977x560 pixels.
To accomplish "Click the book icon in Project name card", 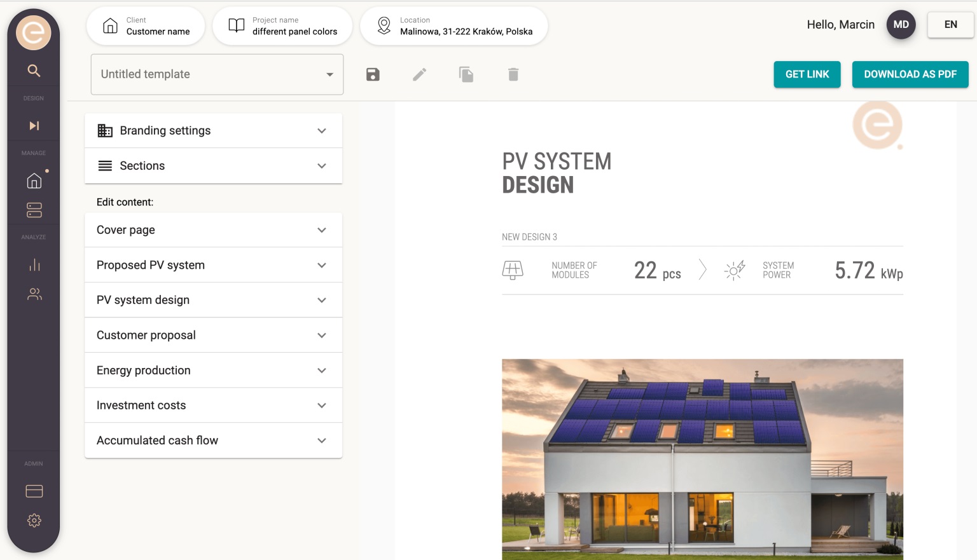I will (x=237, y=25).
